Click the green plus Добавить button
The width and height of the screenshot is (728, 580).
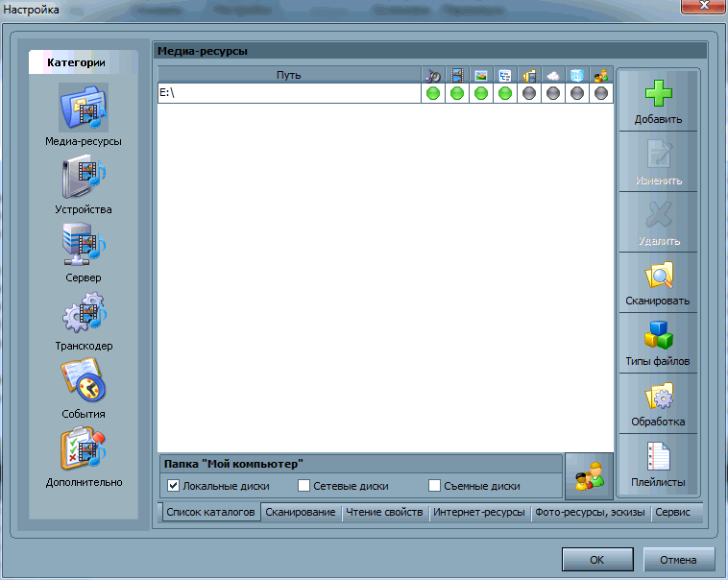(x=658, y=101)
